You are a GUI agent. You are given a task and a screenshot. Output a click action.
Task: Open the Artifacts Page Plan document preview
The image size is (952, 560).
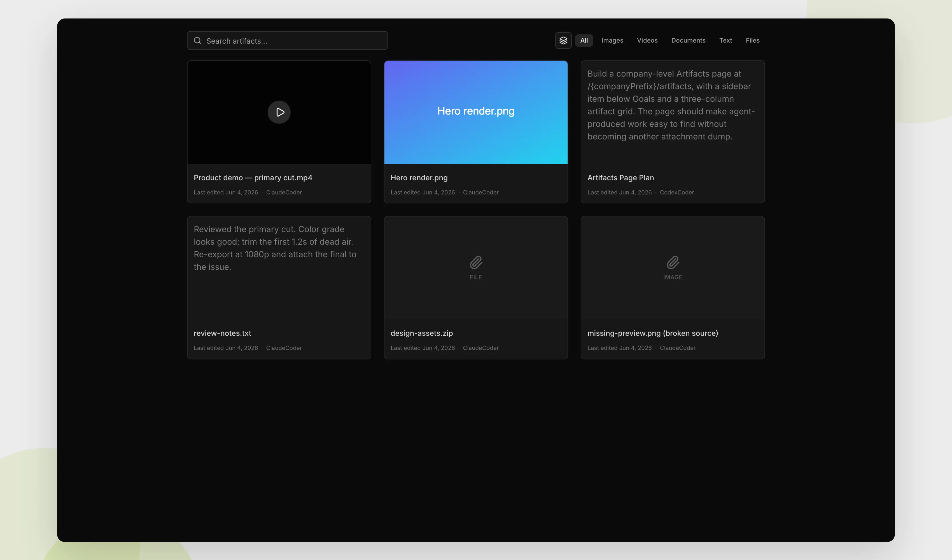[673, 112]
